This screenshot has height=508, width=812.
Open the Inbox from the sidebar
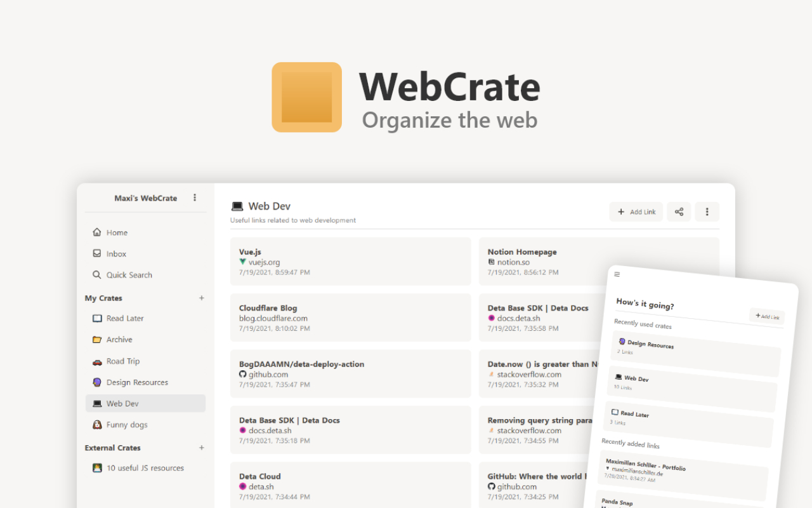click(x=115, y=253)
